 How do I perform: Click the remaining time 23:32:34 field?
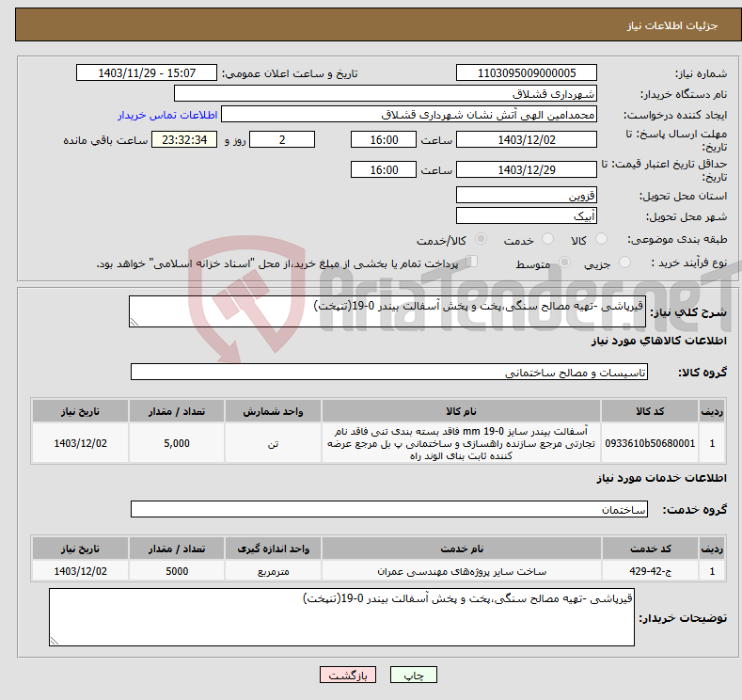[x=184, y=139]
